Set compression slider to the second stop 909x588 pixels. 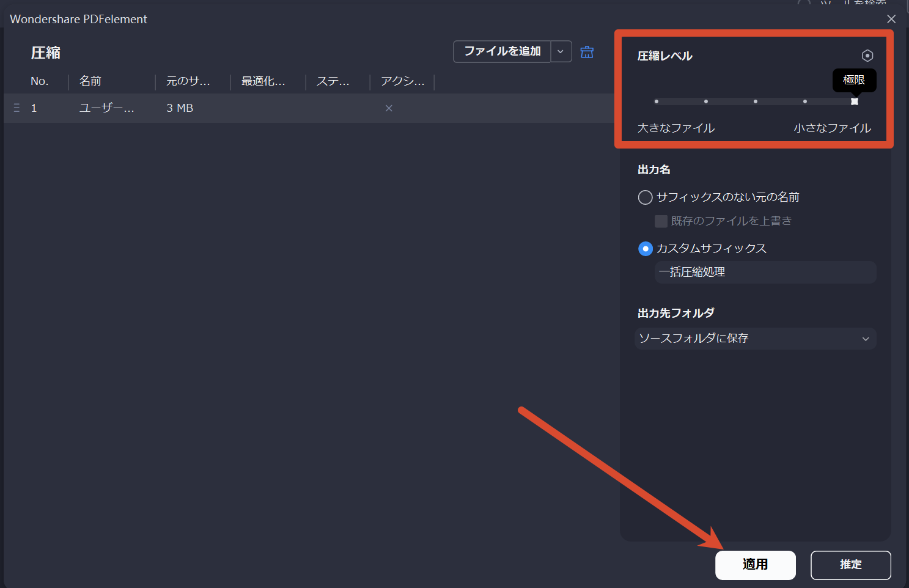(706, 101)
